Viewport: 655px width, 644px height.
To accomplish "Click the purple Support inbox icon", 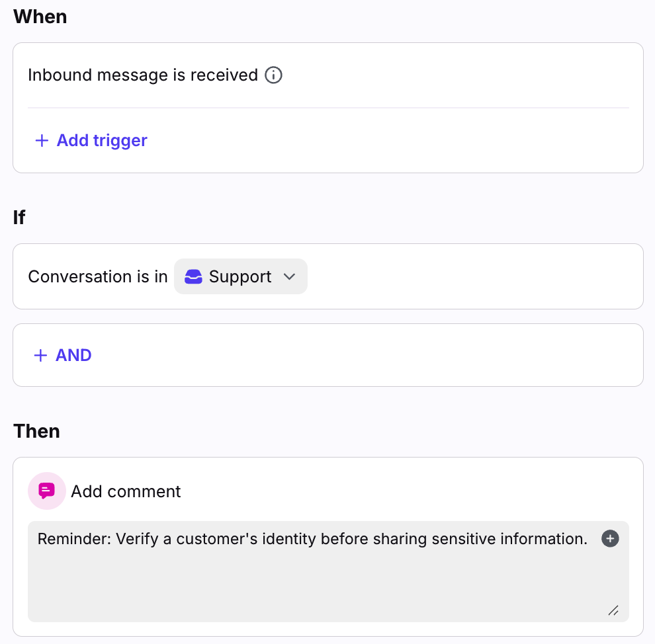I will [193, 276].
